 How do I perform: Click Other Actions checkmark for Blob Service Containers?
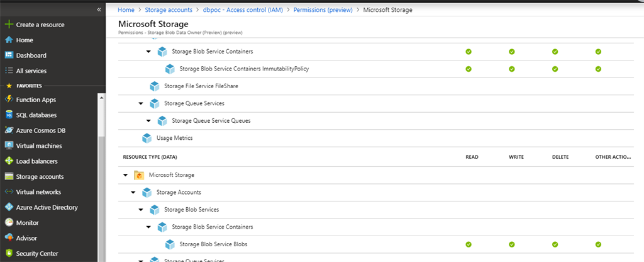tap(599, 52)
